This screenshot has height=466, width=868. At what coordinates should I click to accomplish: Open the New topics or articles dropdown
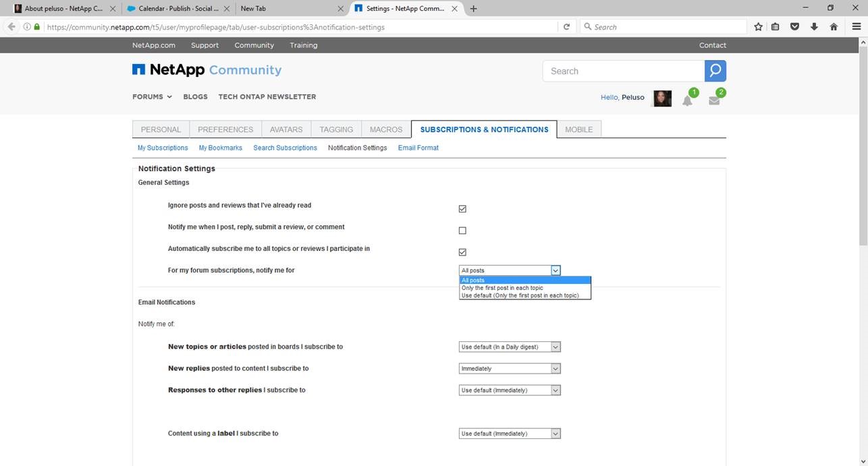(x=510, y=347)
